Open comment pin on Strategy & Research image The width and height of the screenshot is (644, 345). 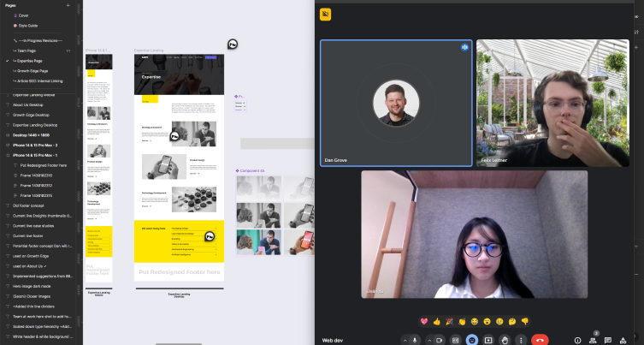[x=175, y=136]
